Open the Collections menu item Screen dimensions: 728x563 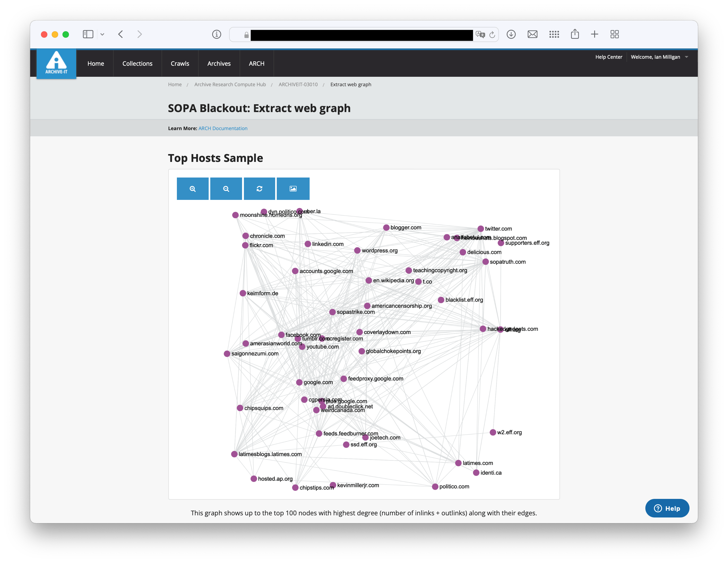pos(137,63)
